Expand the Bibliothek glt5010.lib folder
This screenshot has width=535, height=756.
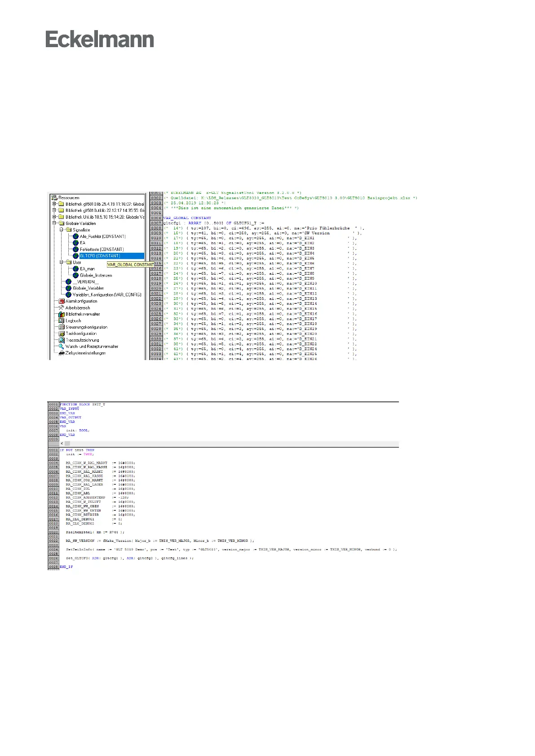pyautogui.click(x=54, y=204)
